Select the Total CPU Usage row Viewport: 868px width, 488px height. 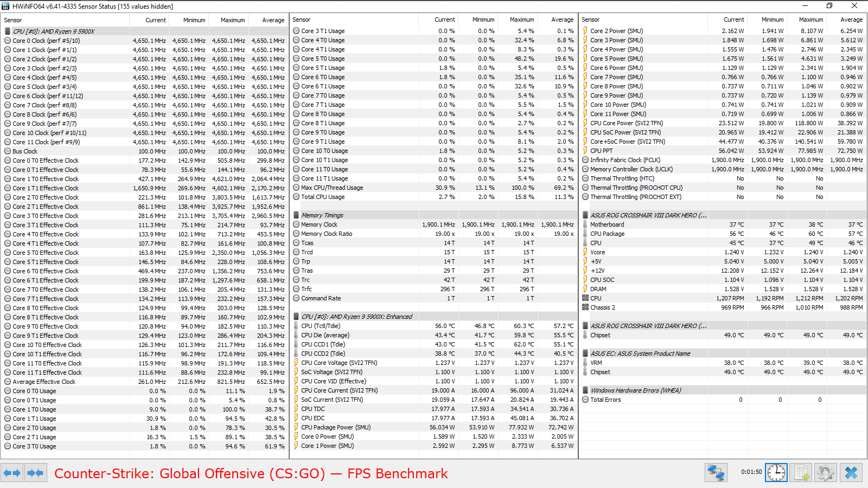click(434, 197)
